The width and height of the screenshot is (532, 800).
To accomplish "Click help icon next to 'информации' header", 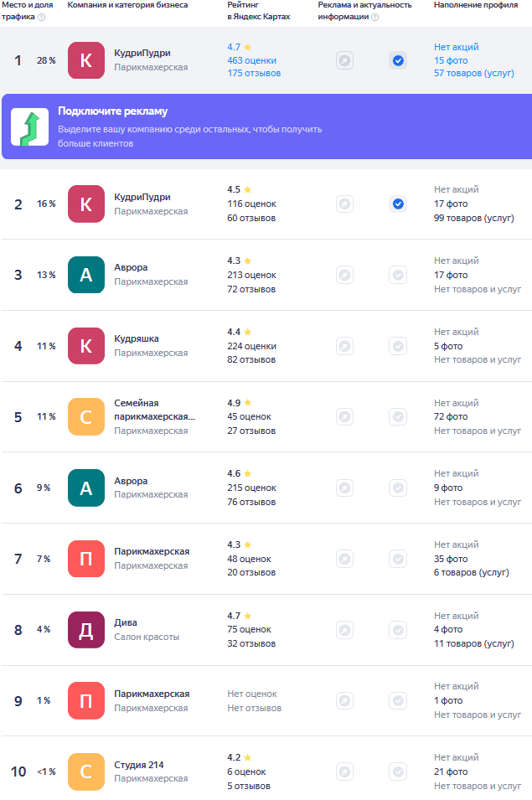I will coord(375,17).
